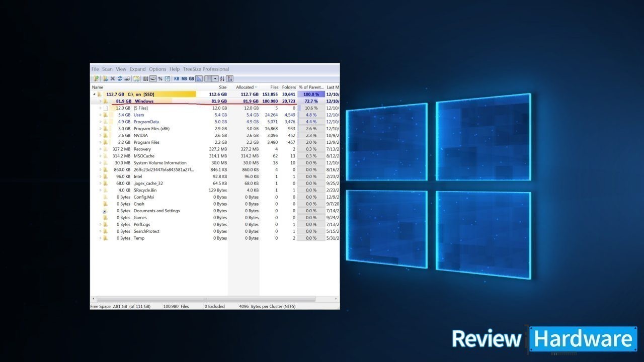Screen dimensions: 644x362
Task: Click the 100.0 % parent bar of C:\
Action: pos(311,94)
